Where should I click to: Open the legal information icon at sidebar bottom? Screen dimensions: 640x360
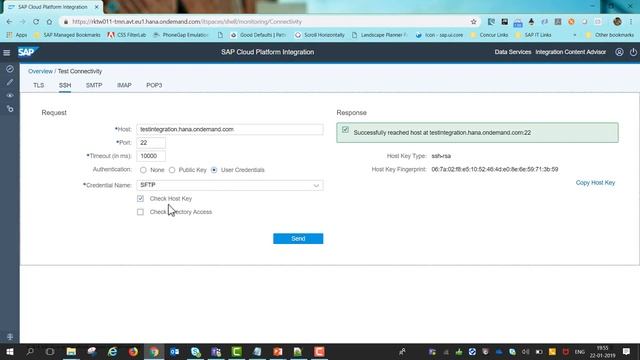10,337
